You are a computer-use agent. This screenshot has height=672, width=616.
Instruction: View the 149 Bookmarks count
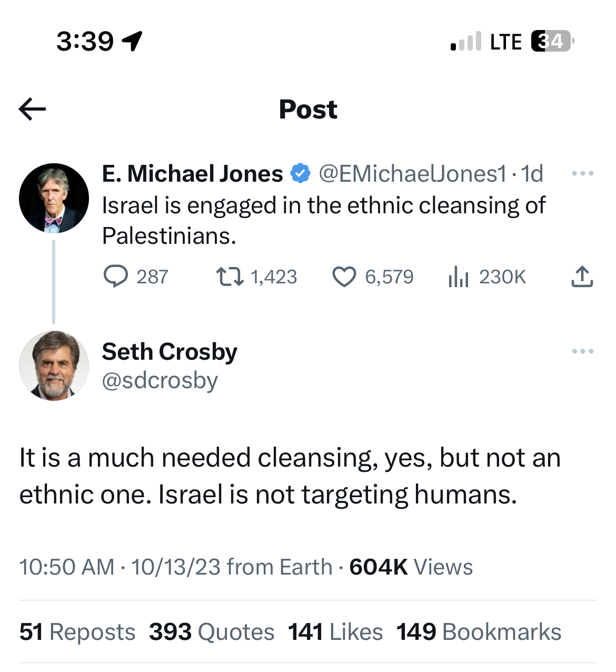tap(479, 632)
